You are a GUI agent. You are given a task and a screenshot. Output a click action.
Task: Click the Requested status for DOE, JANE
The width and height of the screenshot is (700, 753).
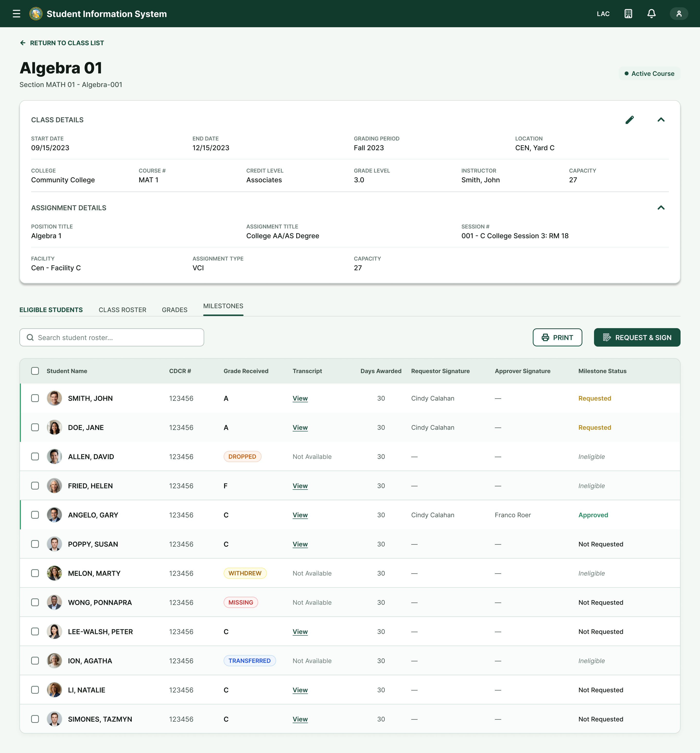point(594,427)
